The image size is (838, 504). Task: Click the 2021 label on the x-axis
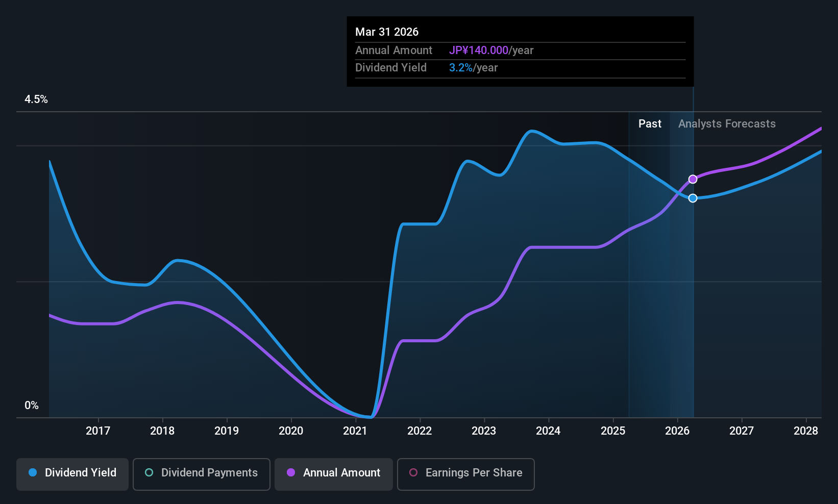click(x=355, y=431)
